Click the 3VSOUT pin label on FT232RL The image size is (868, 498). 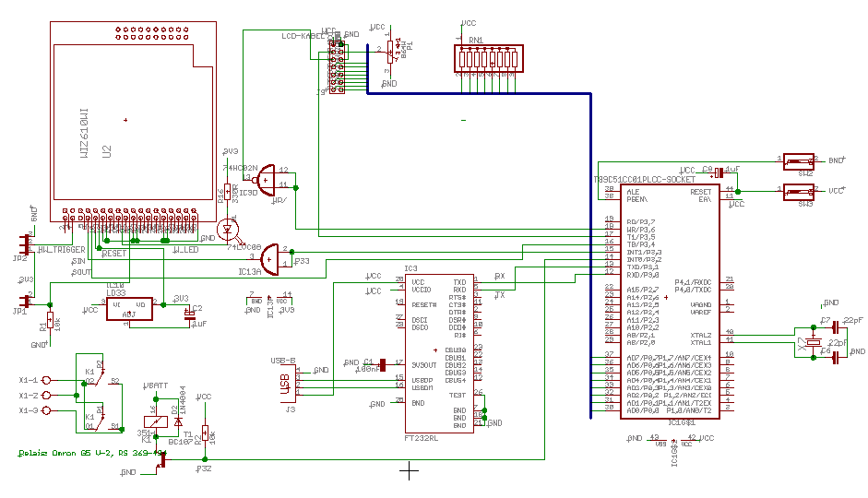pyautogui.click(x=424, y=365)
